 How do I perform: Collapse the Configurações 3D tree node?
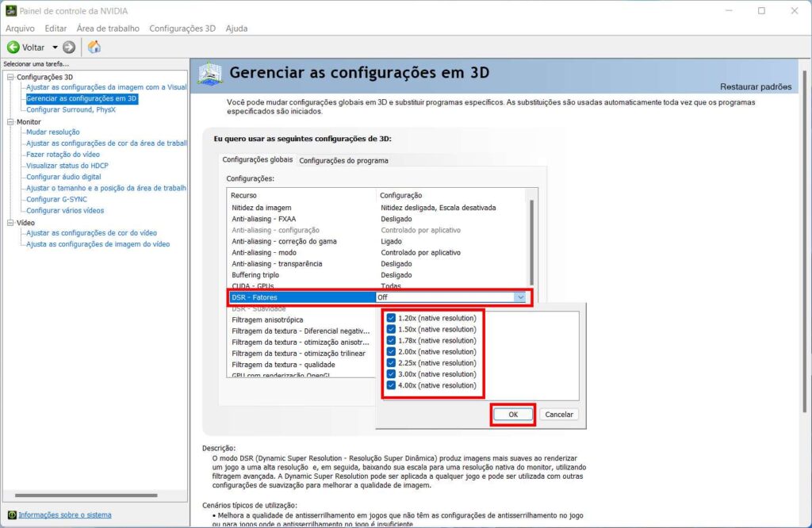point(10,77)
